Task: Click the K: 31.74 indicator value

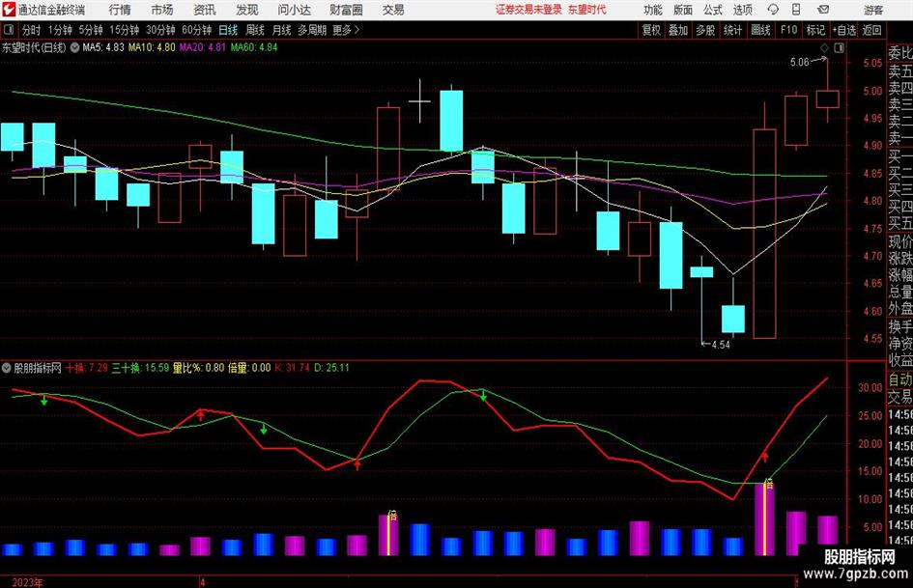Action: [293, 368]
